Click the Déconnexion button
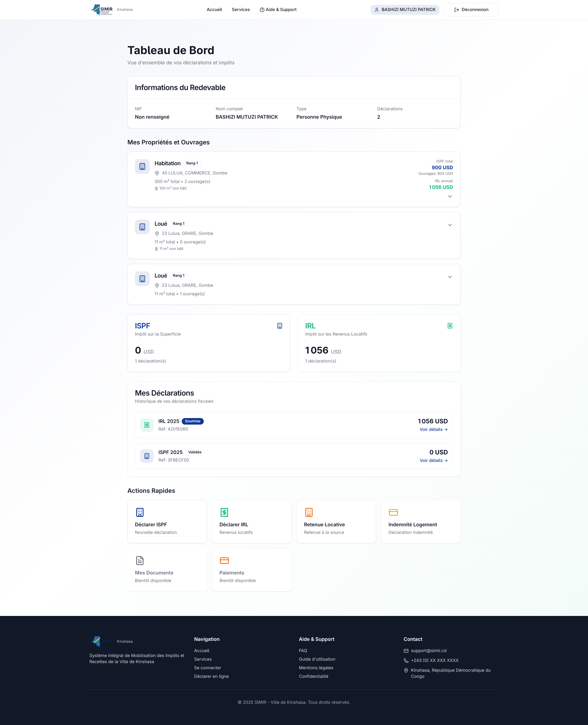Image resolution: width=588 pixels, height=725 pixels. pos(471,9)
